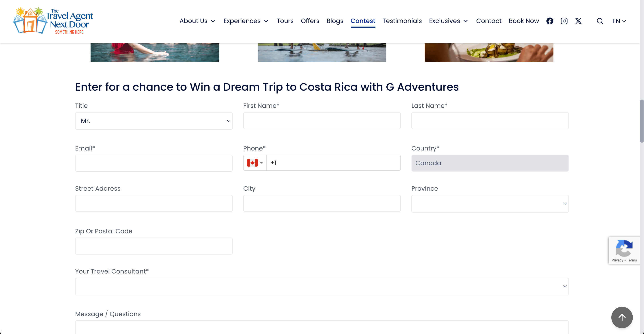Expand the About Us menu
Image resolution: width=644 pixels, height=334 pixels.
[197, 21]
